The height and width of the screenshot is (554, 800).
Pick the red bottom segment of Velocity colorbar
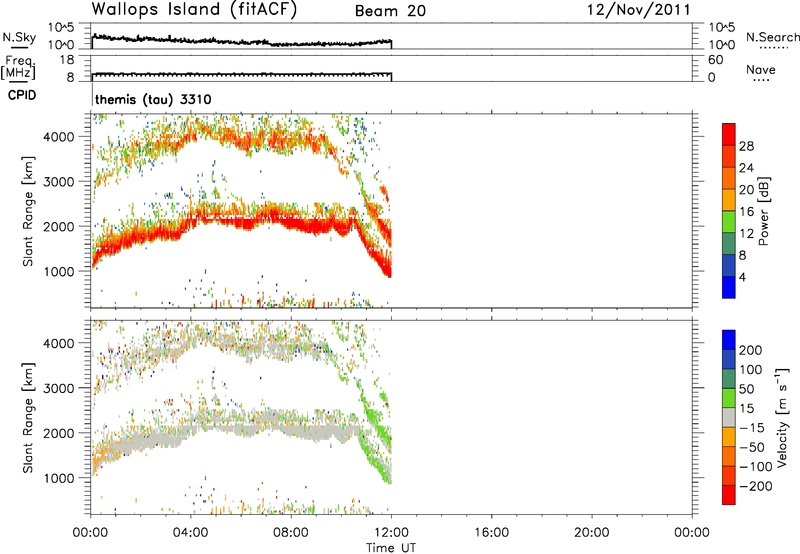click(729, 495)
